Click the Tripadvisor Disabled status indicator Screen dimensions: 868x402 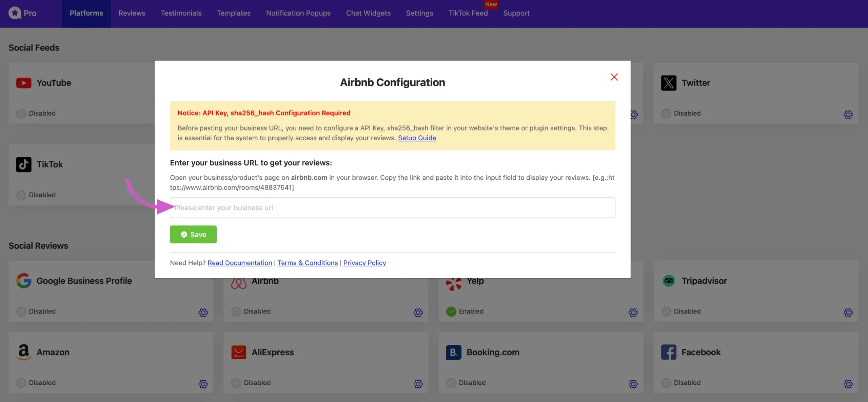pyautogui.click(x=666, y=311)
